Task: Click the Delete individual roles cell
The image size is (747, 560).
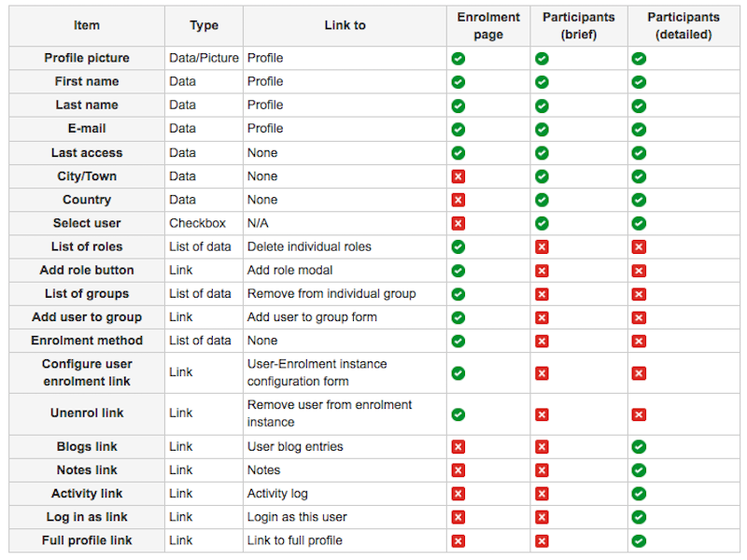Action: pyautogui.click(x=309, y=247)
